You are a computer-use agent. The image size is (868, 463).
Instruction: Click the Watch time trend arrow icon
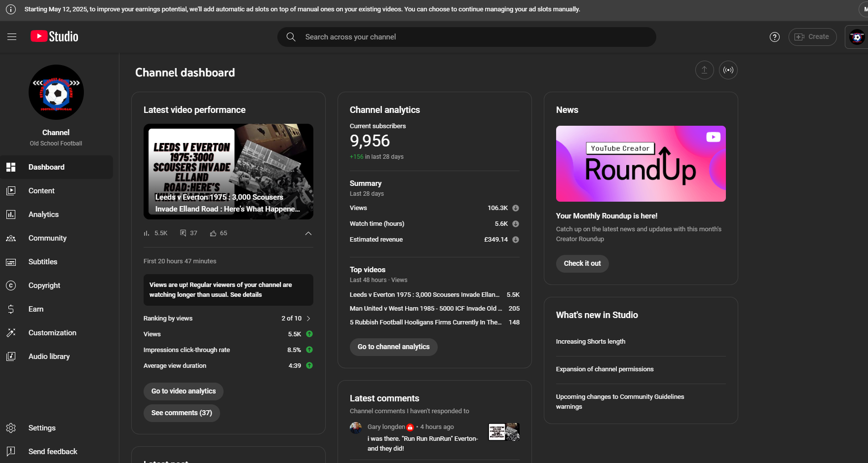516,224
